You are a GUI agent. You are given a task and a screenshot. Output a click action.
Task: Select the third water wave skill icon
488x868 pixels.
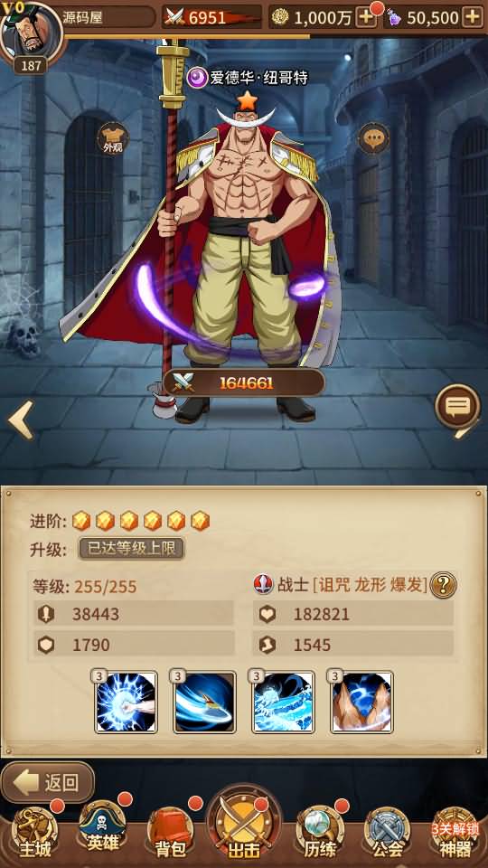(x=283, y=703)
